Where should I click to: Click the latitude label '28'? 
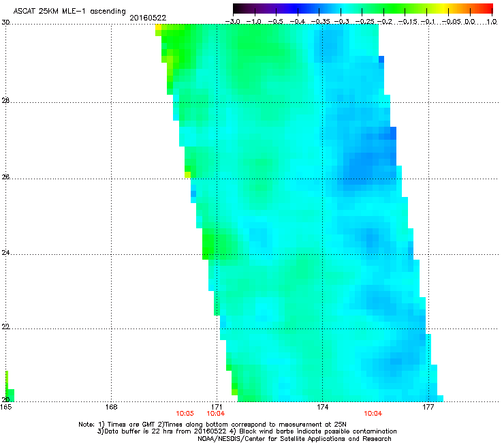(5, 101)
